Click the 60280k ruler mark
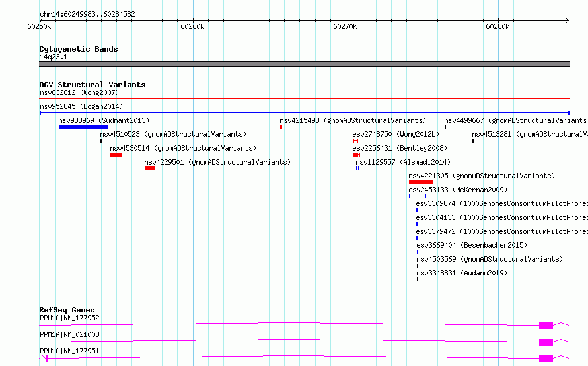This screenshot has width=588, height=366. [497, 26]
